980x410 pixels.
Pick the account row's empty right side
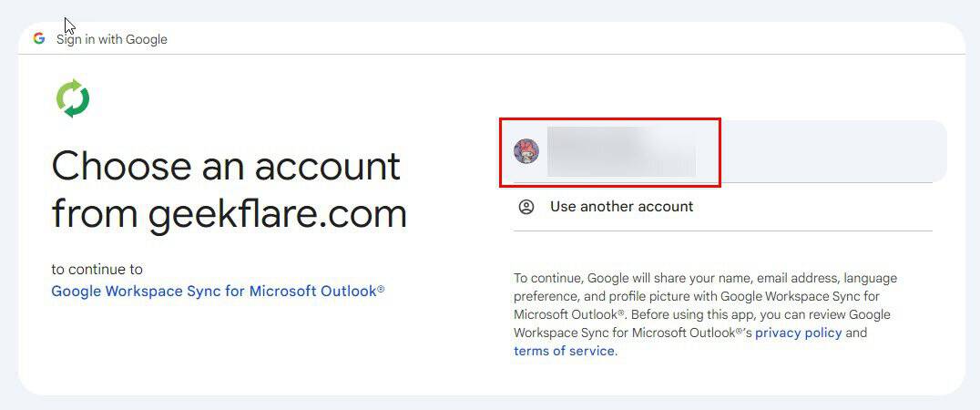coord(833,151)
